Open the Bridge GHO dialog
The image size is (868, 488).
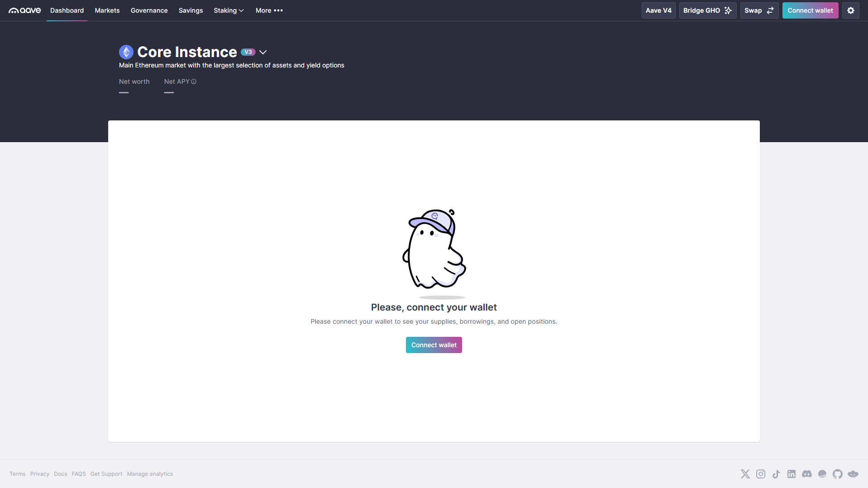click(708, 10)
